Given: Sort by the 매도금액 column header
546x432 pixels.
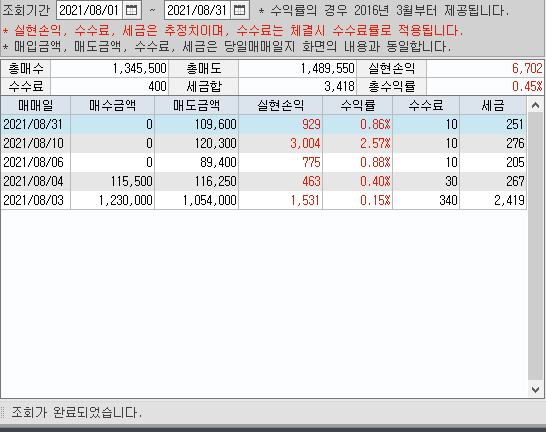Looking at the screenshot, I should tap(196, 105).
